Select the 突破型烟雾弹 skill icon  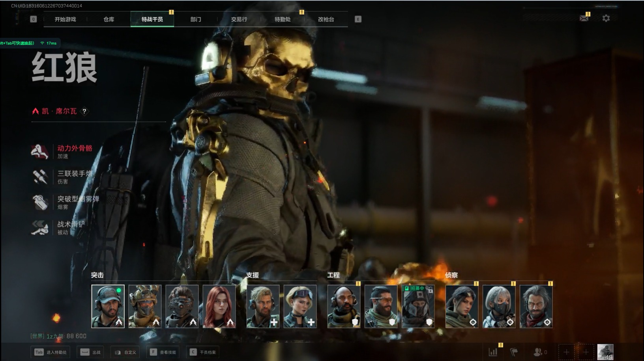click(x=40, y=202)
